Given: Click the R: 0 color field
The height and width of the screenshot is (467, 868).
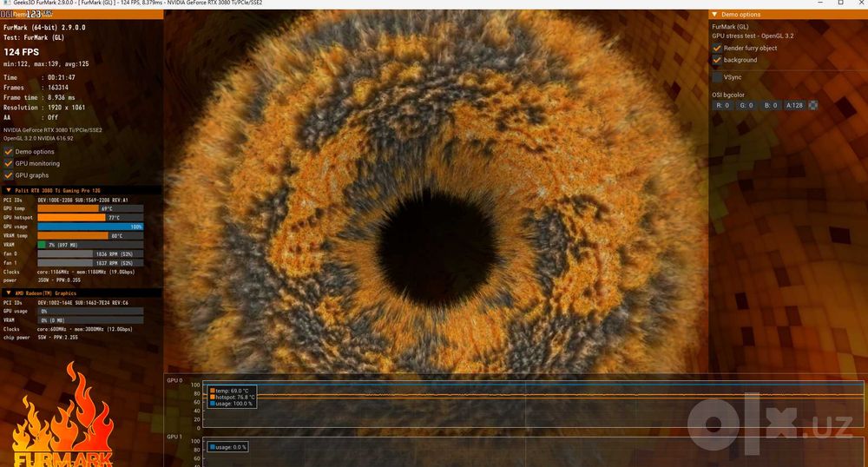Looking at the screenshot, I should click(x=723, y=105).
